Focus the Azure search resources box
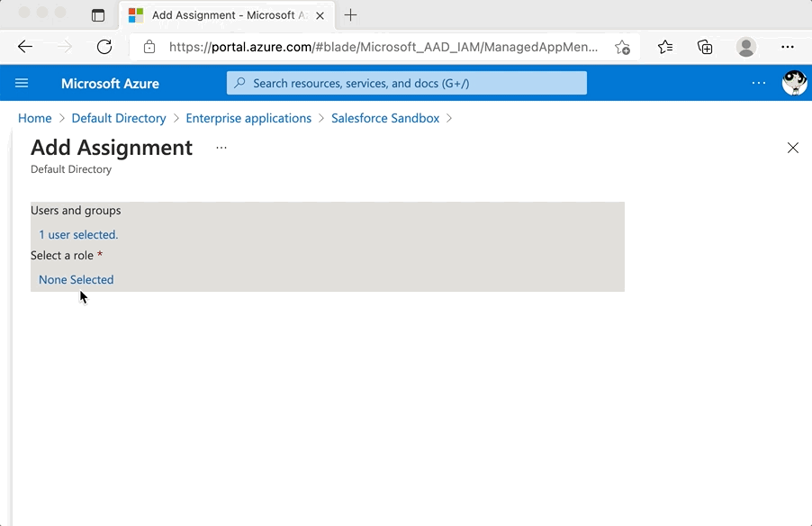This screenshot has width=812, height=526. tap(407, 83)
